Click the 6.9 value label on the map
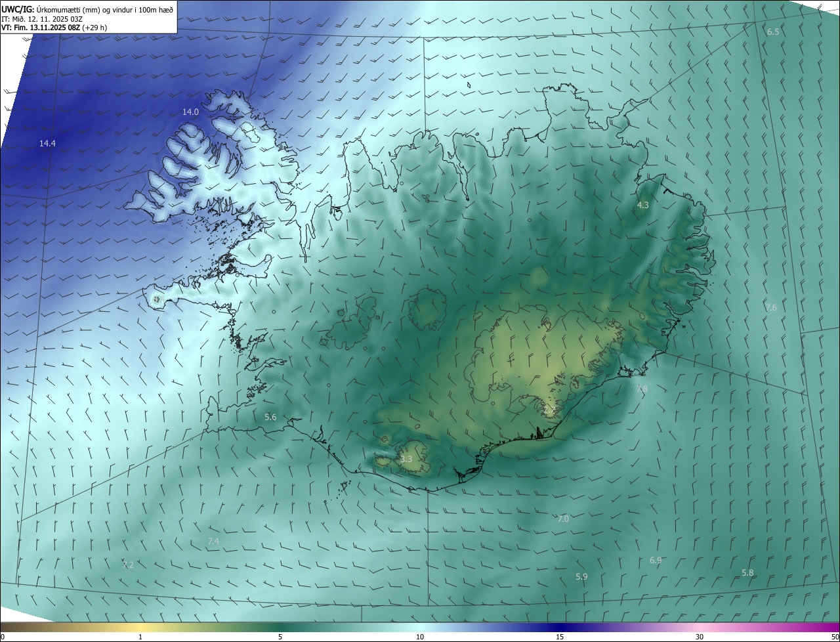This screenshot has height=642, width=840. pyautogui.click(x=656, y=560)
